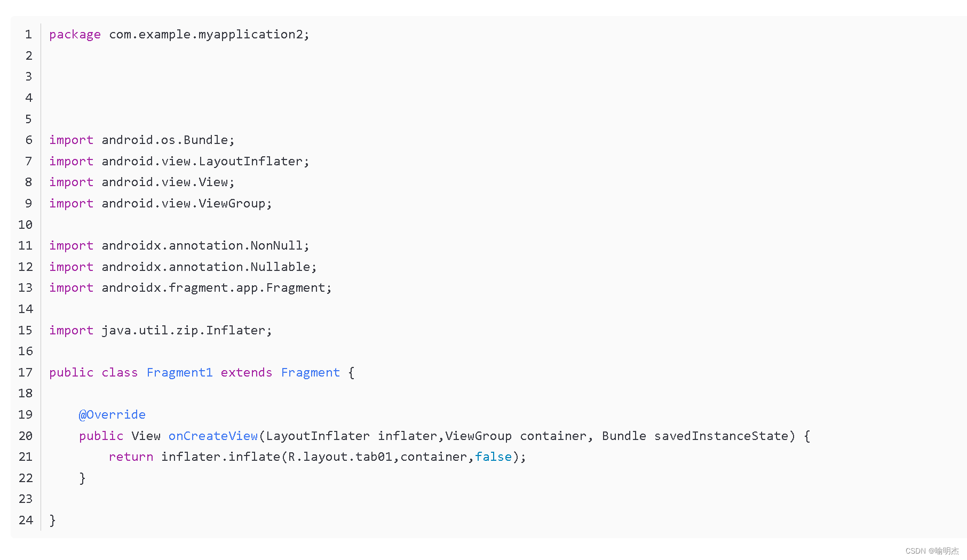Click the CSDN watermark text
The image size is (967, 560).
tap(932, 551)
